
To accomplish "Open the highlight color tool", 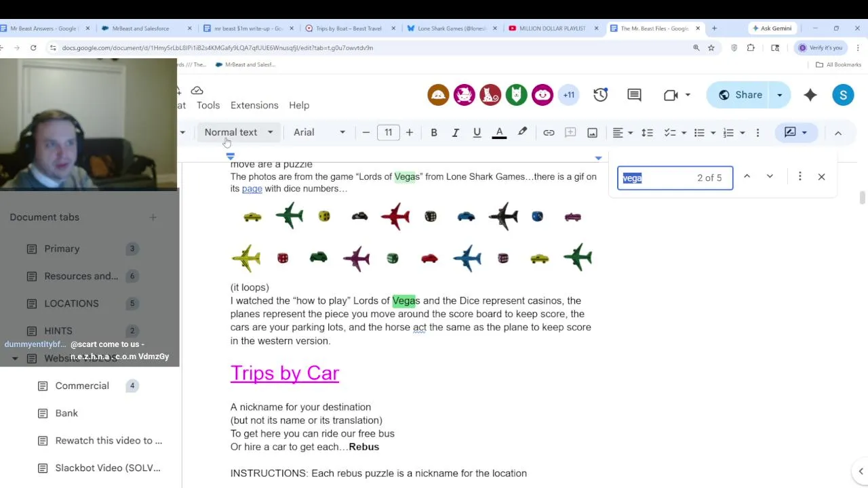I will coord(522,133).
